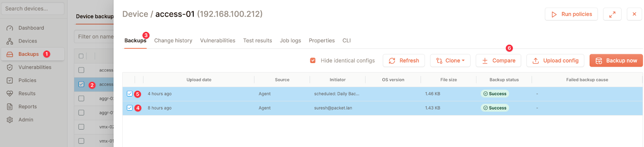This screenshot has width=644, height=147.
Task: Switch to the CLI tab
Action: (347, 40)
